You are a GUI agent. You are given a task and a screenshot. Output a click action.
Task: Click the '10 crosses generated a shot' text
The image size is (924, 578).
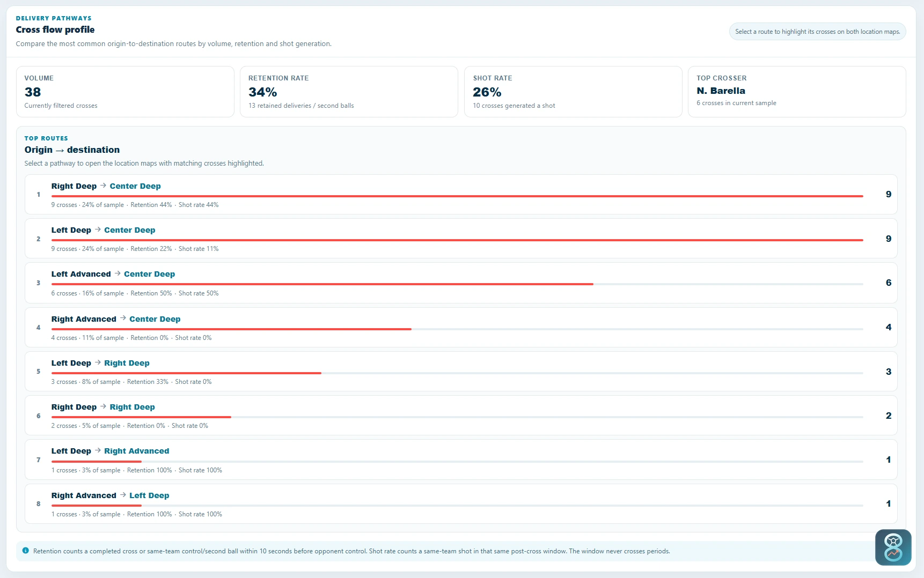(x=514, y=106)
